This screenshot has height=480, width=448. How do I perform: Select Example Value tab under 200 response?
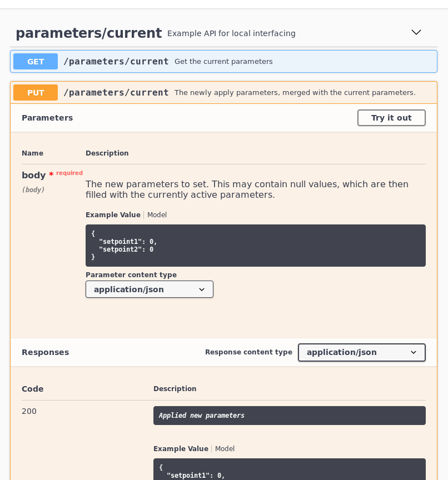(x=181, y=449)
